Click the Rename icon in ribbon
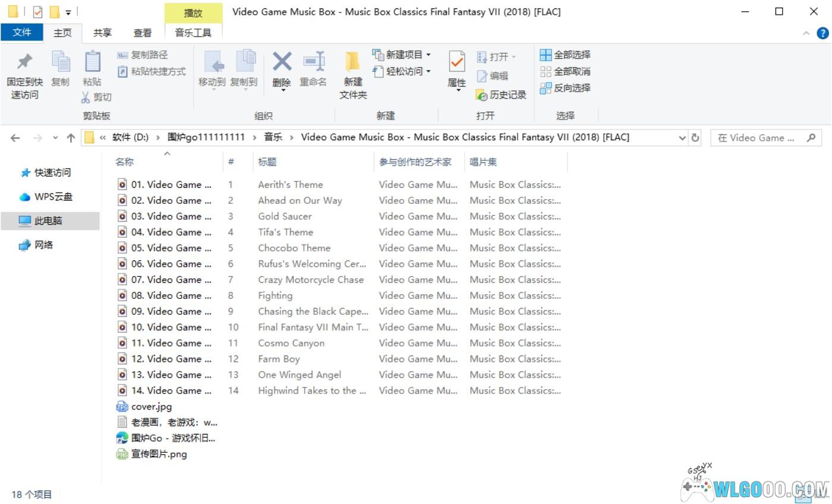Viewport: 832px width, 504px height. (313, 62)
